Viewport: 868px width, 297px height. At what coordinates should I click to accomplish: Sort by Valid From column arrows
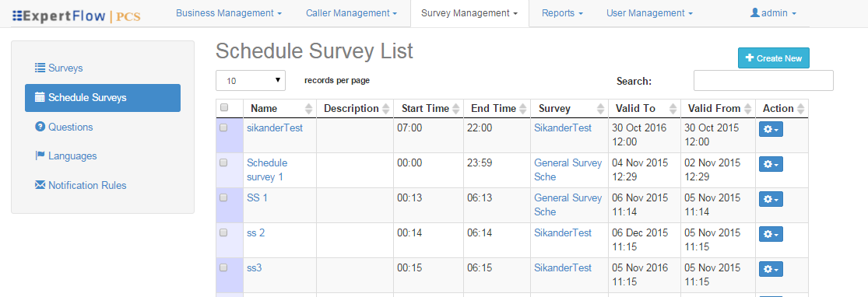pos(748,109)
